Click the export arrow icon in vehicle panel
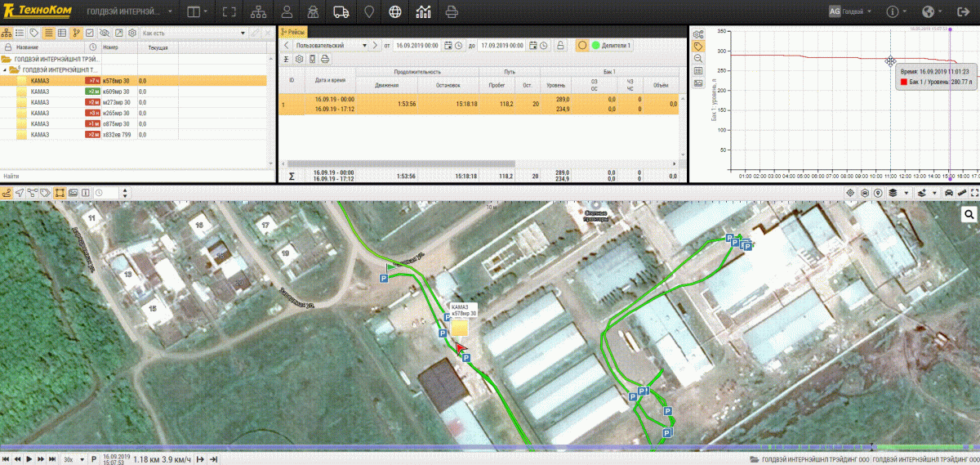The width and height of the screenshot is (980, 465). coord(118,33)
